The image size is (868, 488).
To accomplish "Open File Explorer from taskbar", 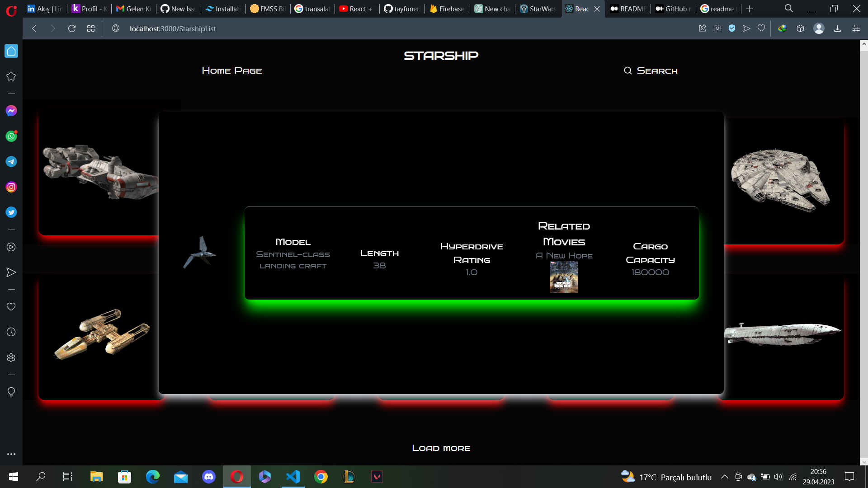I will point(97,477).
